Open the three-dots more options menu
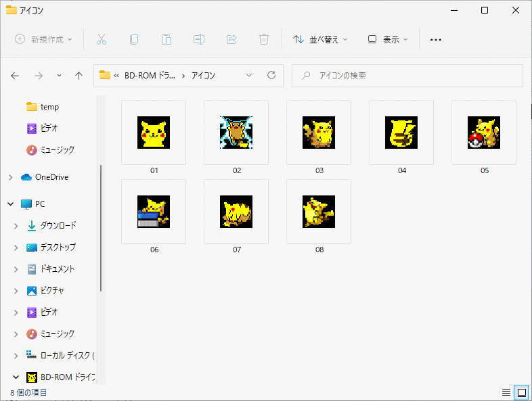532x401 pixels. tap(436, 40)
